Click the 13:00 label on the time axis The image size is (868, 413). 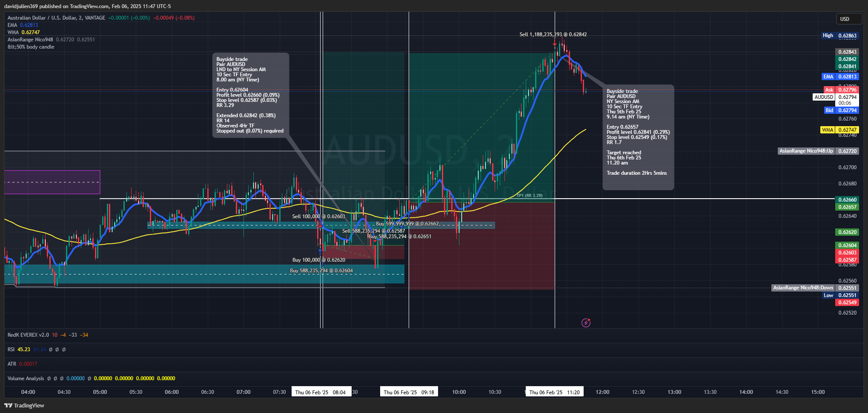(x=674, y=392)
